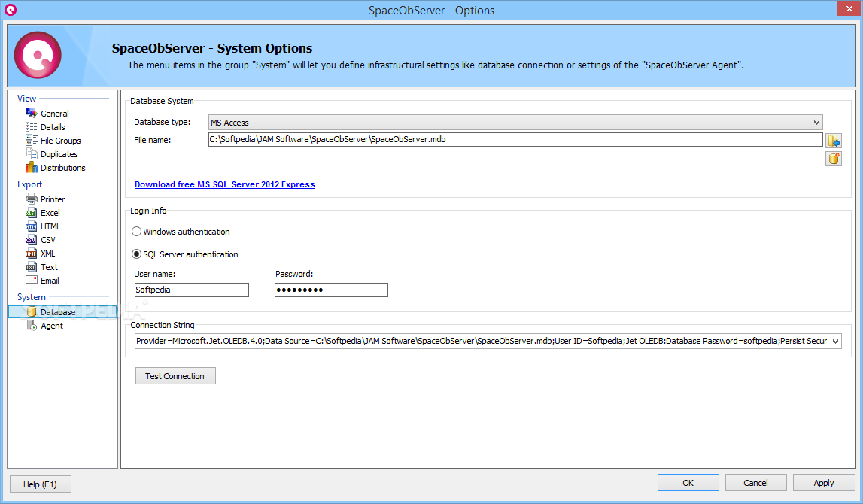Click the Apply button
The width and height of the screenshot is (863, 504).
(x=823, y=482)
